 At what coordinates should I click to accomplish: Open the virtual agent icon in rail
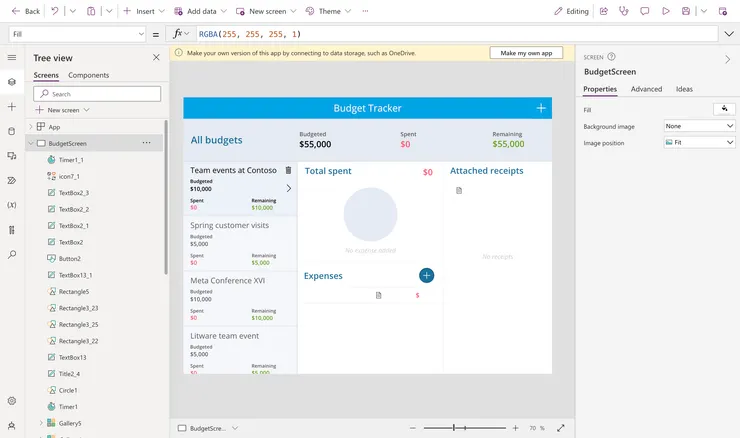[x=12, y=426]
